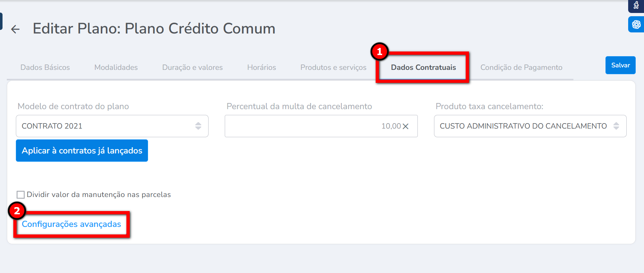644x273 pixels.
Task: Expand the Produto taxa cancelamento dropdown
Action: coord(529,126)
